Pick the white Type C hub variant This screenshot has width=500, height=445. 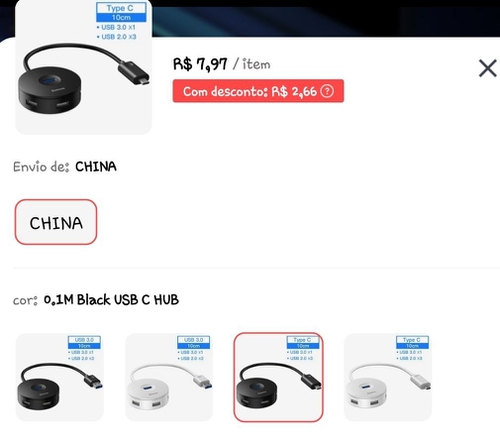click(x=388, y=377)
